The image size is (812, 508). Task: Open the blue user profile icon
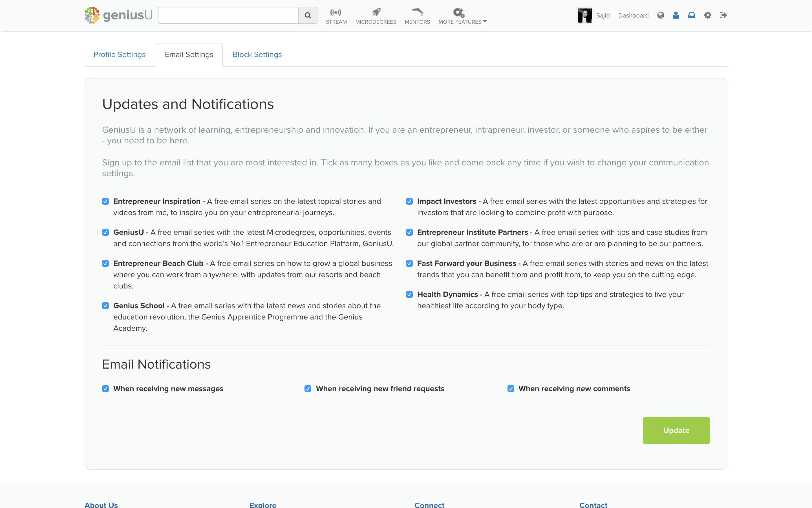tap(676, 15)
